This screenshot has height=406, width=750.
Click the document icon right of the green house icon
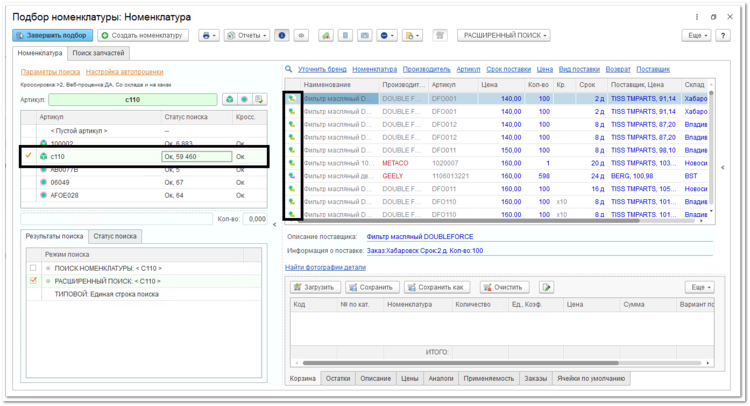(x=345, y=35)
